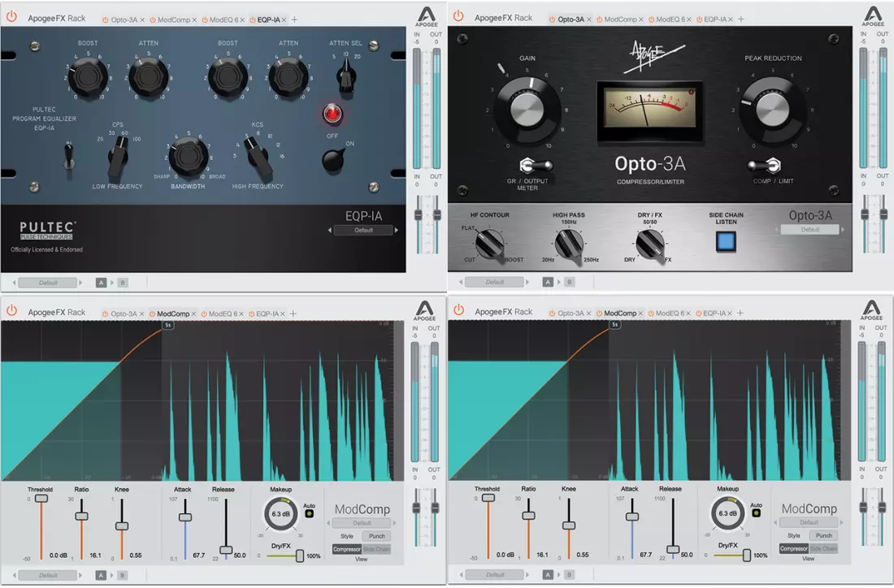Open the Style Punch dropdown in lower-left ModComp window

click(x=376, y=536)
